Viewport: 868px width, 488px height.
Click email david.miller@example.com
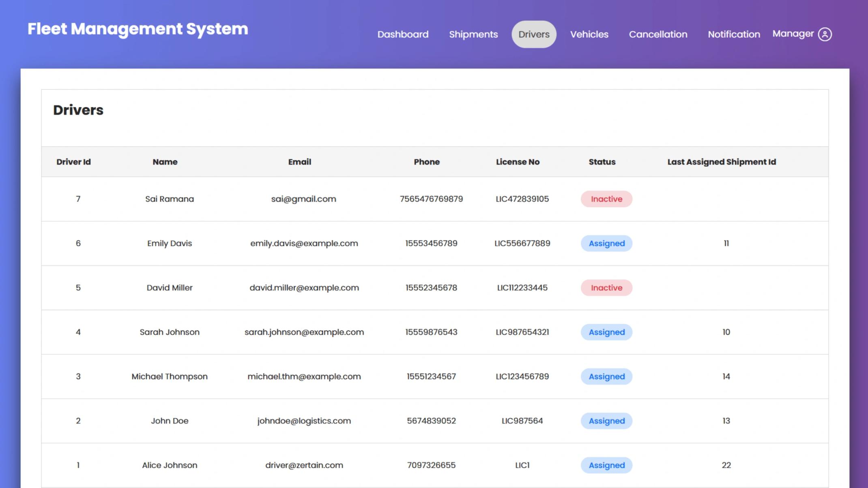click(x=304, y=288)
